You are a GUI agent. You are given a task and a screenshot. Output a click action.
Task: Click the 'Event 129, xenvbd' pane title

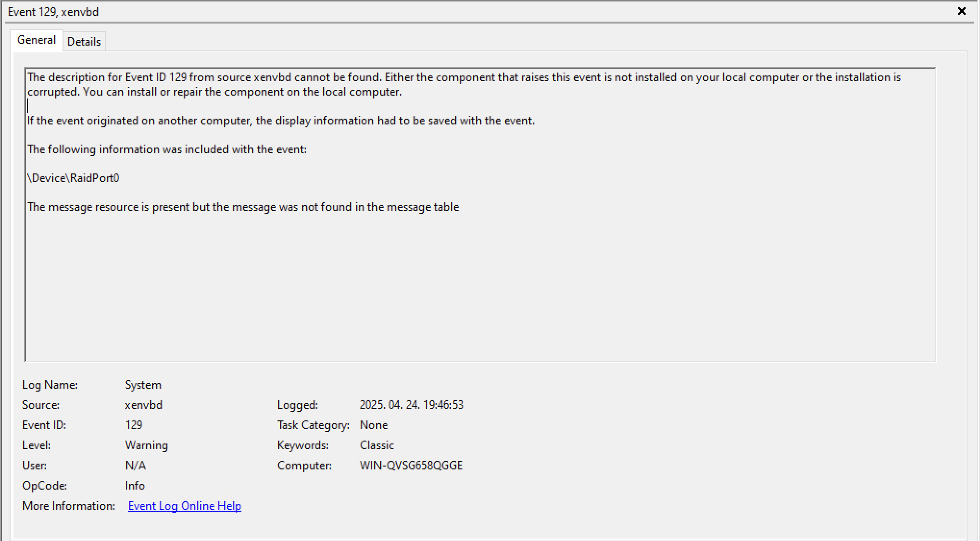[53, 12]
